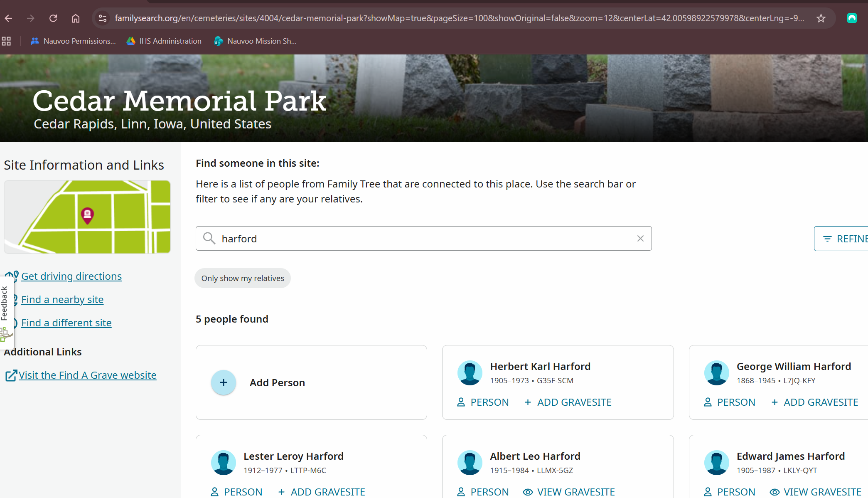Click the browser forward arrow
The width and height of the screenshot is (868, 498).
(x=31, y=18)
